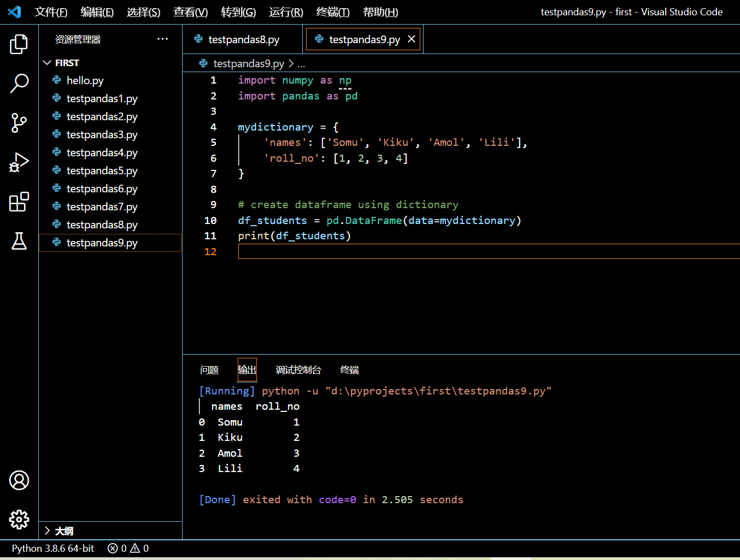
Task: Open 转到(G) menu
Action: click(x=238, y=12)
